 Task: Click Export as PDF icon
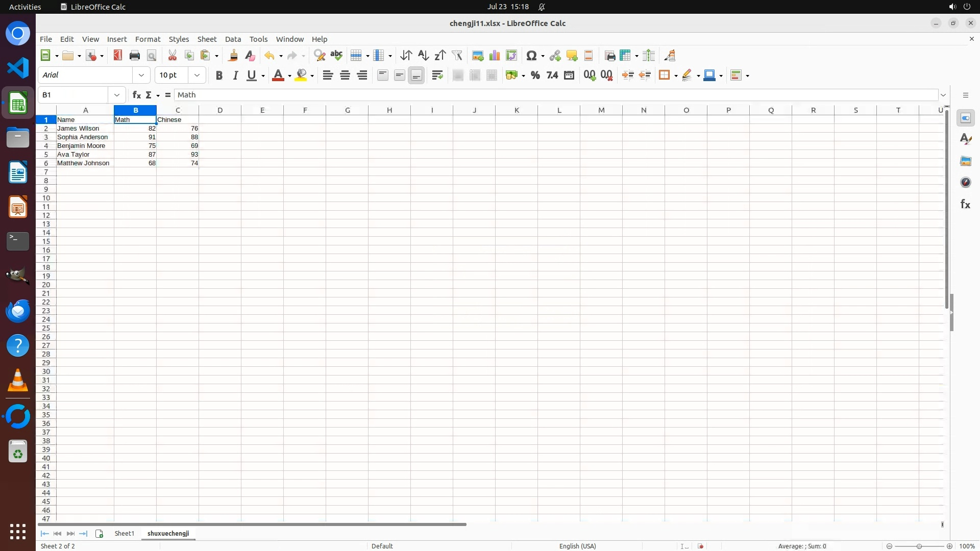point(118,56)
